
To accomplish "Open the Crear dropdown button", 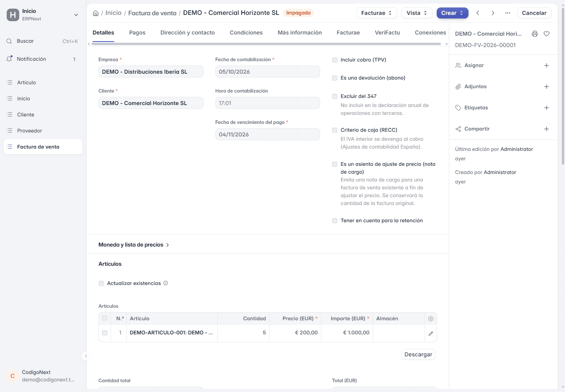I will (x=452, y=13).
